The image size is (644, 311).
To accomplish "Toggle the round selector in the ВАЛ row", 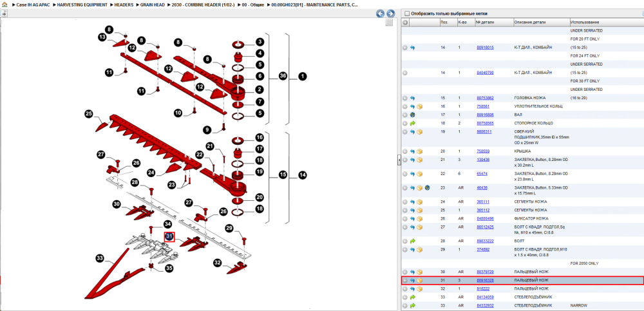I will [x=405, y=115].
